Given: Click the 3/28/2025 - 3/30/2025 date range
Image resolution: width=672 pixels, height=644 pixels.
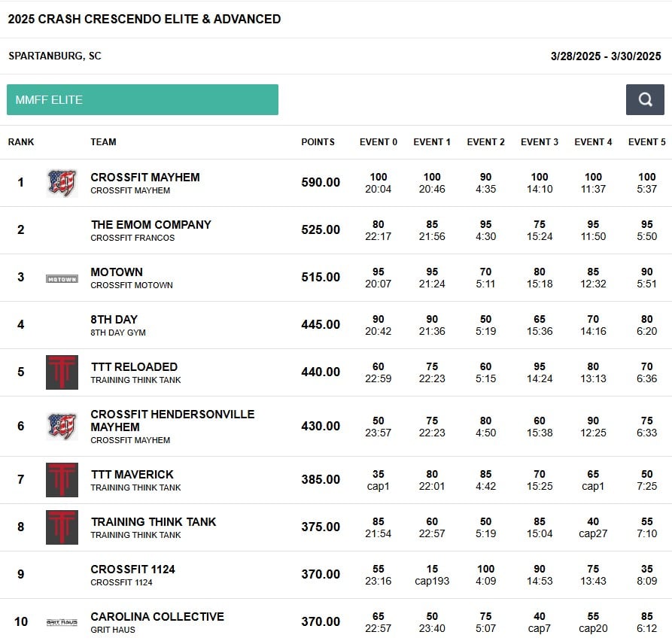Looking at the screenshot, I should pos(606,56).
